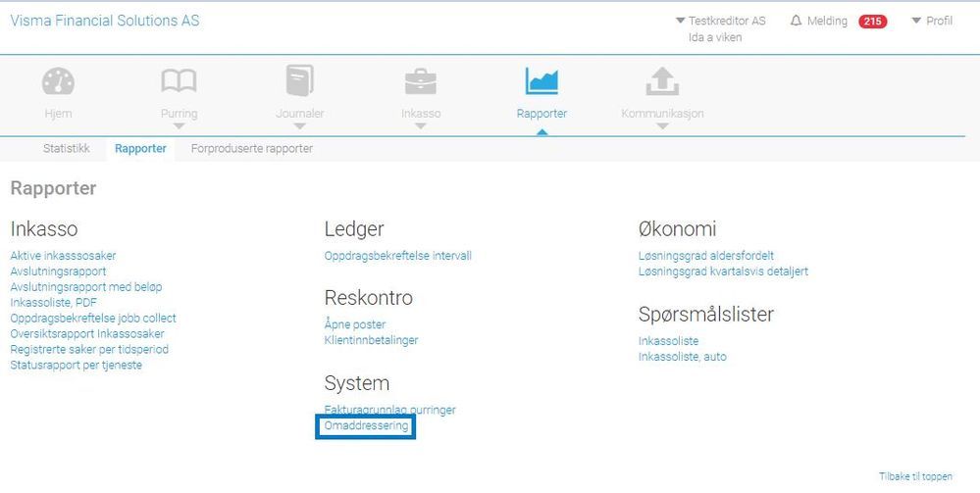Select the Purring open book icon
The height and width of the screenshot is (493, 980).
click(179, 81)
